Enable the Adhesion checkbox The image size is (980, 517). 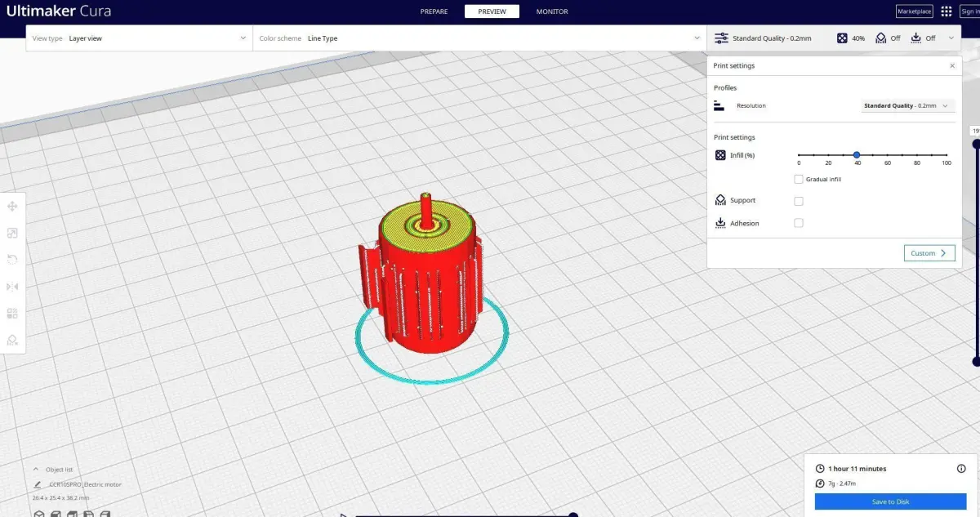point(799,223)
